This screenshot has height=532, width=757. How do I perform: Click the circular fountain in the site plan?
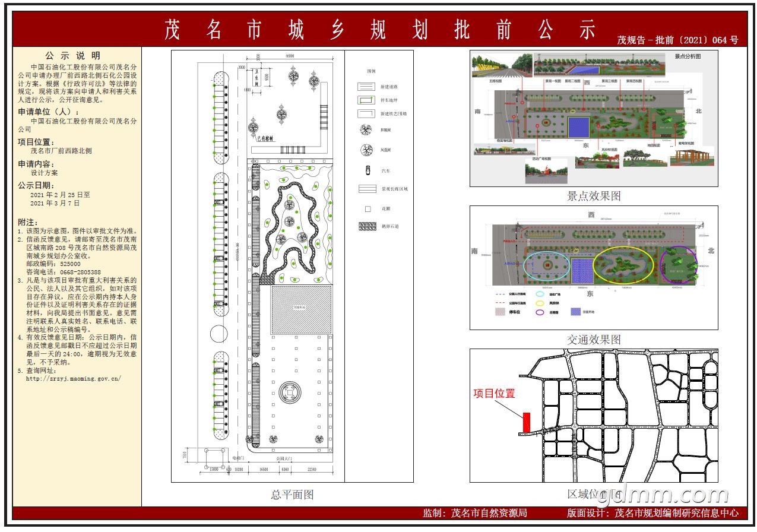(289, 392)
